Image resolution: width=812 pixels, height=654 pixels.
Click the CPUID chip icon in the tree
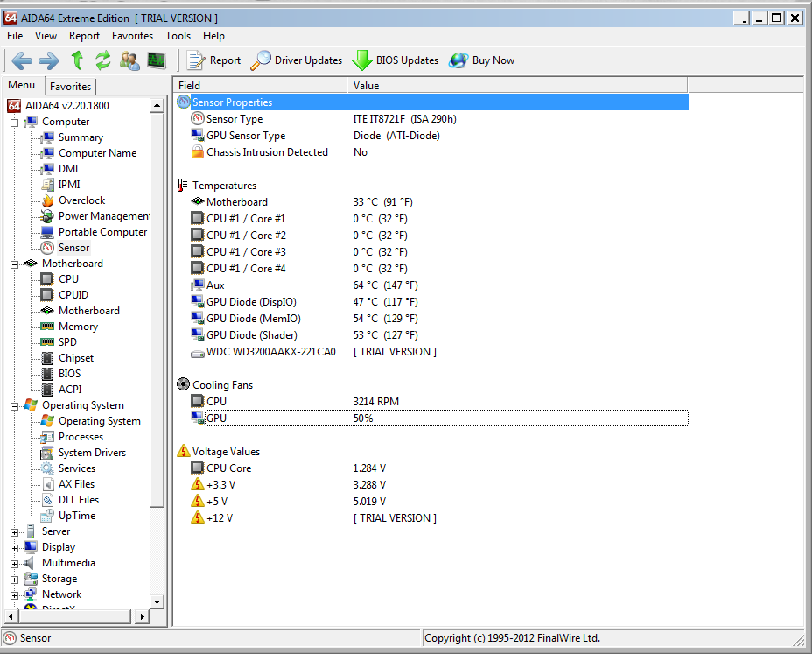tap(47, 295)
